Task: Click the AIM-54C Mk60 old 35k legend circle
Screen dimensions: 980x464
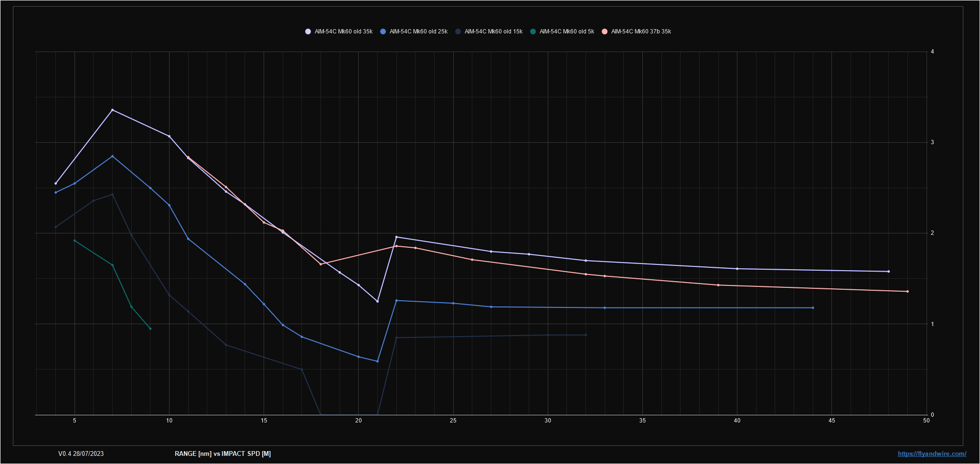Action: (308, 32)
